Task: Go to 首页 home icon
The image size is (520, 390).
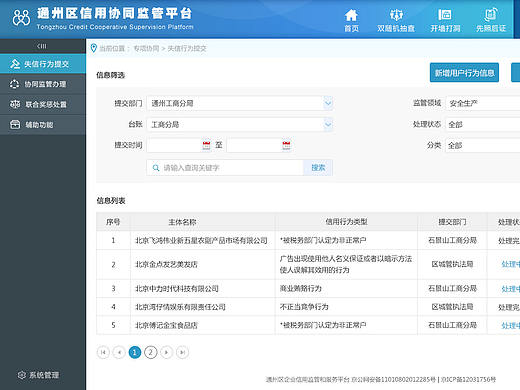Action: point(351,20)
